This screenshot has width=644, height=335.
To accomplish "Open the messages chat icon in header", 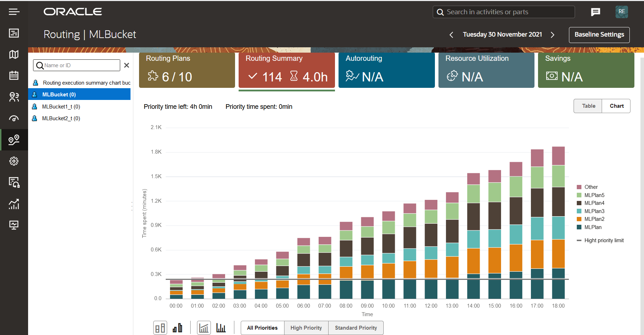I will point(596,12).
